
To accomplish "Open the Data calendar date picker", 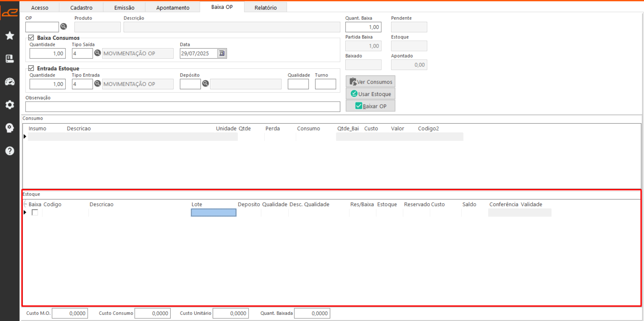I will 222,53.
